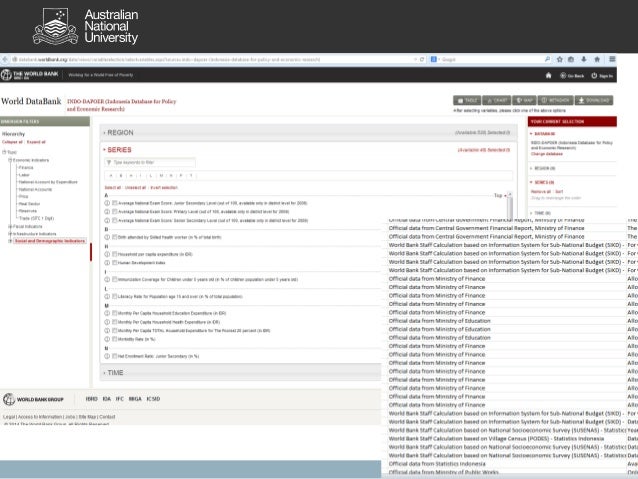The width and height of the screenshot is (638, 479).
Task: Open the Chart view button
Action: tap(497, 101)
